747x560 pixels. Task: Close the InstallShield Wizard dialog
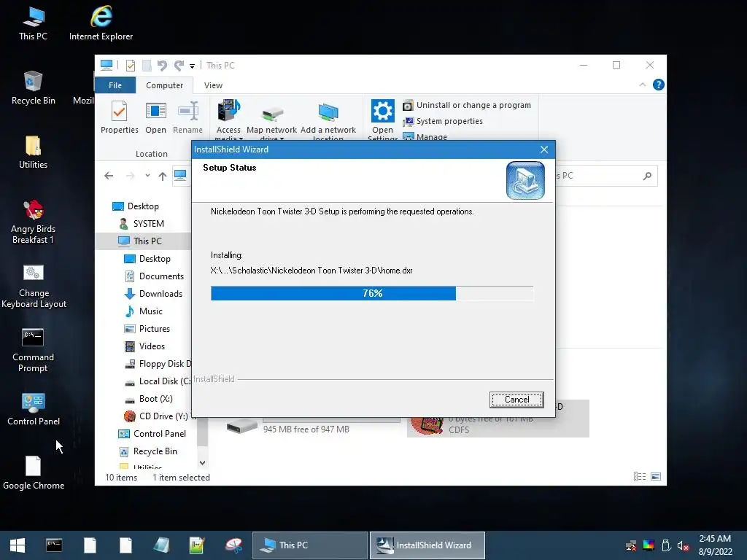(544, 149)
